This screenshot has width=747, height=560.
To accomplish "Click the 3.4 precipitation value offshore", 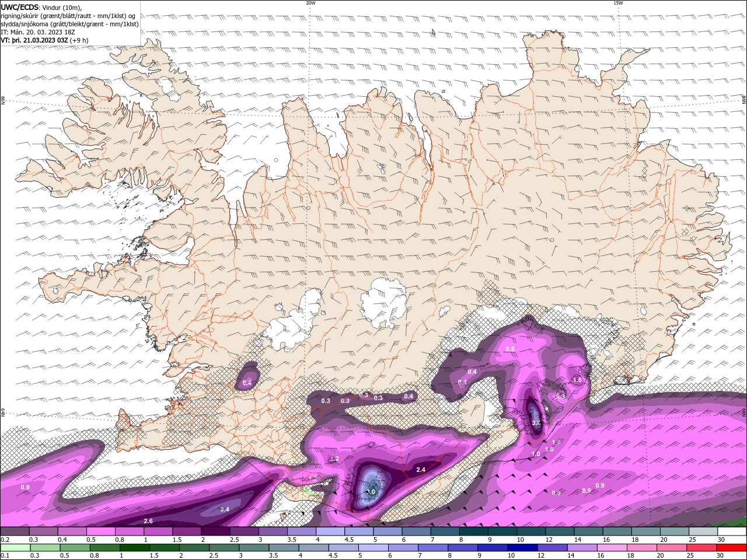I will pos(225,509).
